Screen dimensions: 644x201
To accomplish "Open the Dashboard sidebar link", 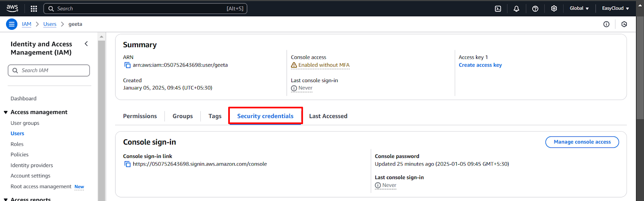I will (23, 98).
